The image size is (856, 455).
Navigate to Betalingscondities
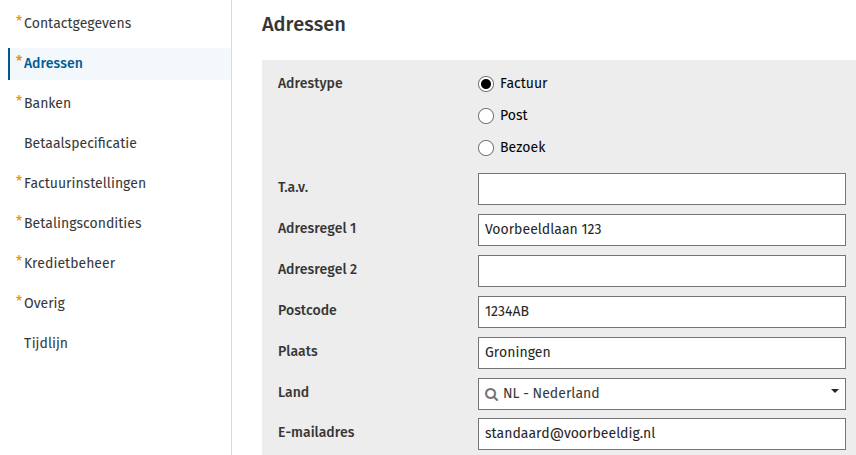[x=82, y=223]
